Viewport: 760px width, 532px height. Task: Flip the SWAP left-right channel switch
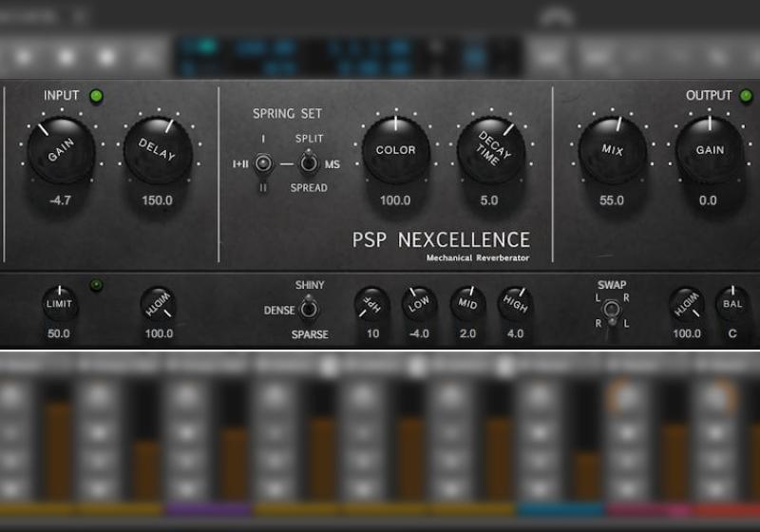613,309
